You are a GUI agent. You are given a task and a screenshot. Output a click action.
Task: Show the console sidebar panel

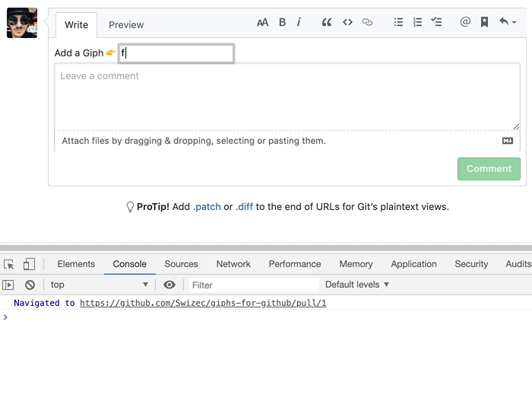coord(8,285)
